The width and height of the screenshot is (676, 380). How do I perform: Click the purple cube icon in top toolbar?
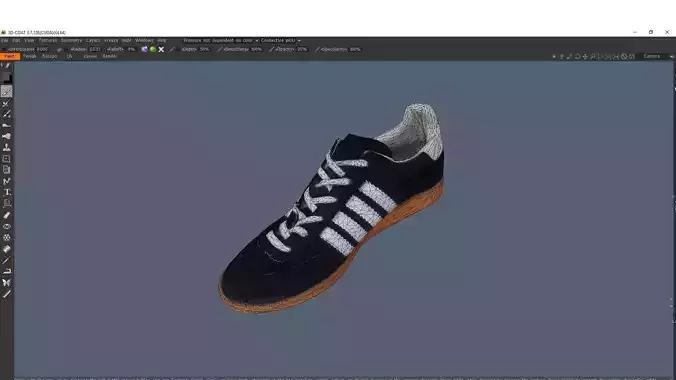click(144, 49)
